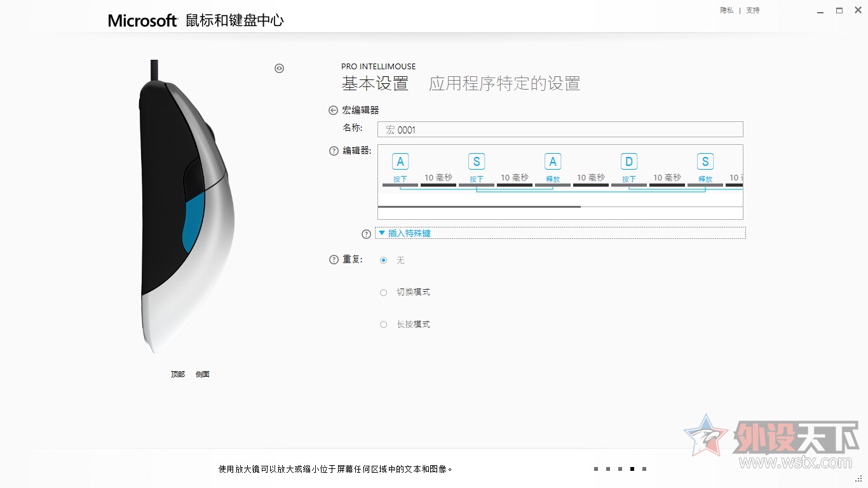Open help icon next to 重复

click(334, 259)
